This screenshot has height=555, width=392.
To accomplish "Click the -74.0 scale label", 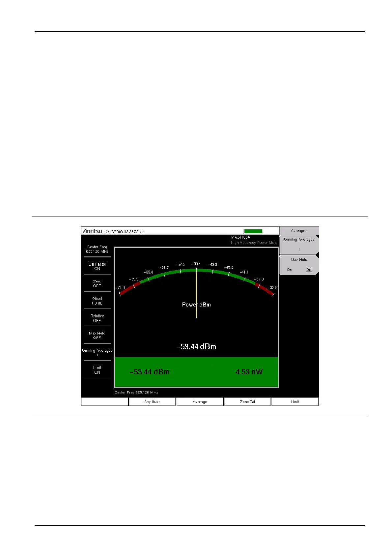I will [120, 288].
